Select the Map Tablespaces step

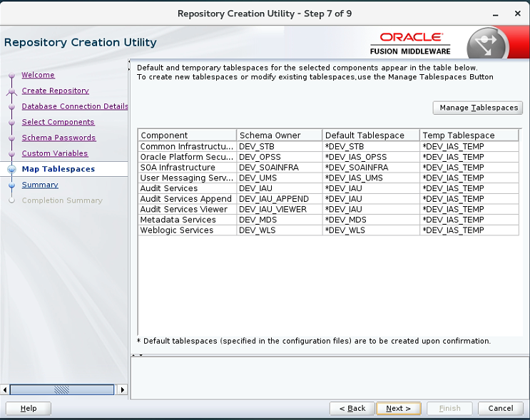pos(58,169)
